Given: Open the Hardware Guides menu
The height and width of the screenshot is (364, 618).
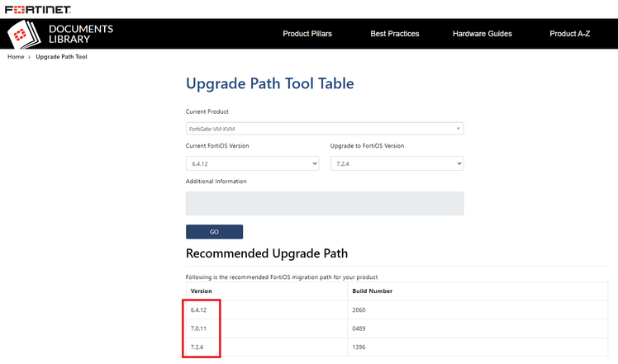Looking at the screenshot, I should click(482, 34).
